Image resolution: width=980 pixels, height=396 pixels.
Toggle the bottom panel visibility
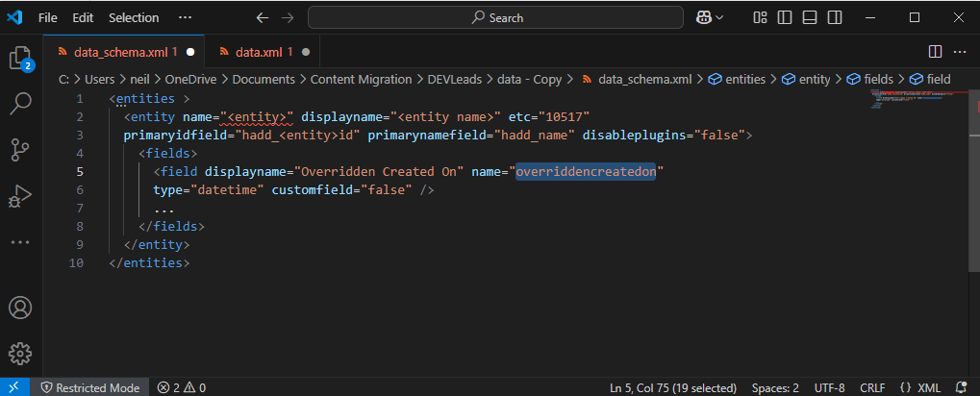[810, 17]
